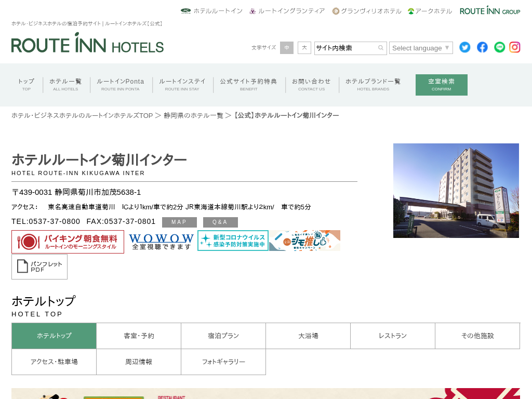
Task: Click the Q&A button
Action: click(220, 222)
